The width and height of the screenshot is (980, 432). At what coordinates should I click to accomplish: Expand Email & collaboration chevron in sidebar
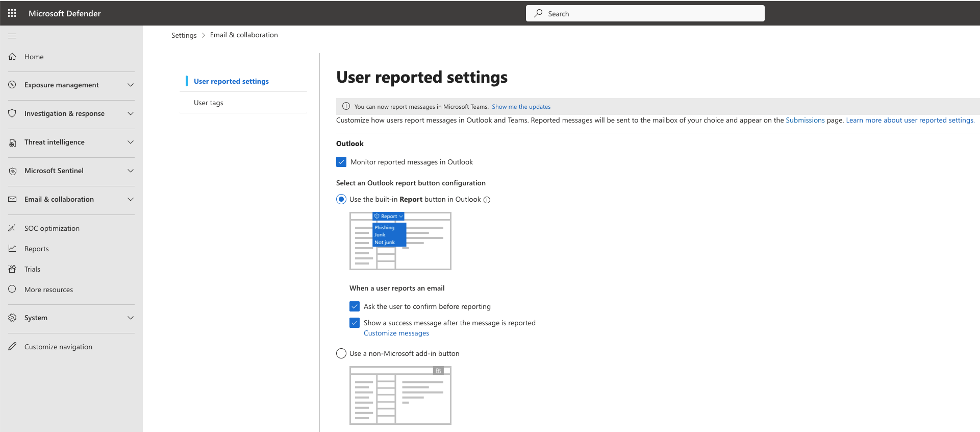(131, 199)
